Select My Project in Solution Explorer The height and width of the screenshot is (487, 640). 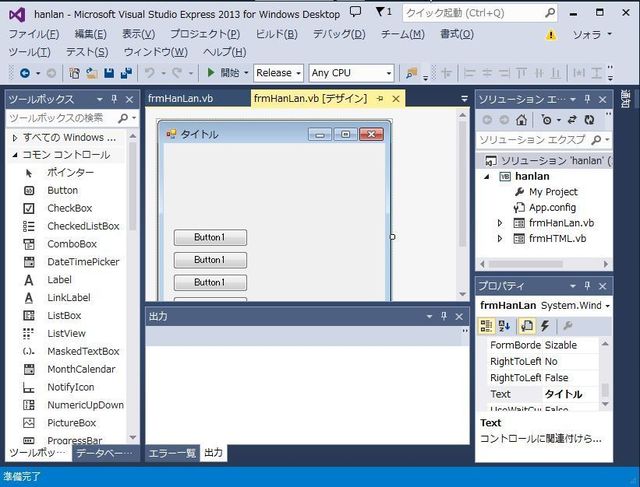pyautogui.click(x=553, y=192)
